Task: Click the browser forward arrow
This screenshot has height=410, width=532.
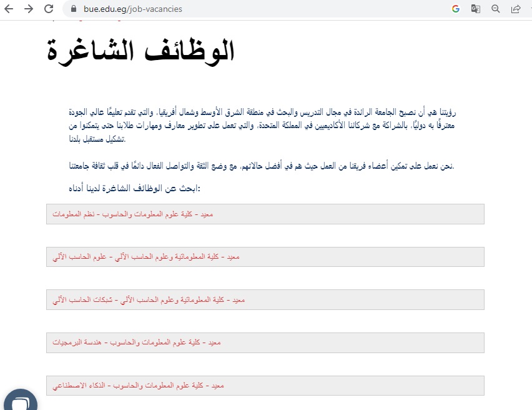Action: pyautogui.click(x=29, y=9)
